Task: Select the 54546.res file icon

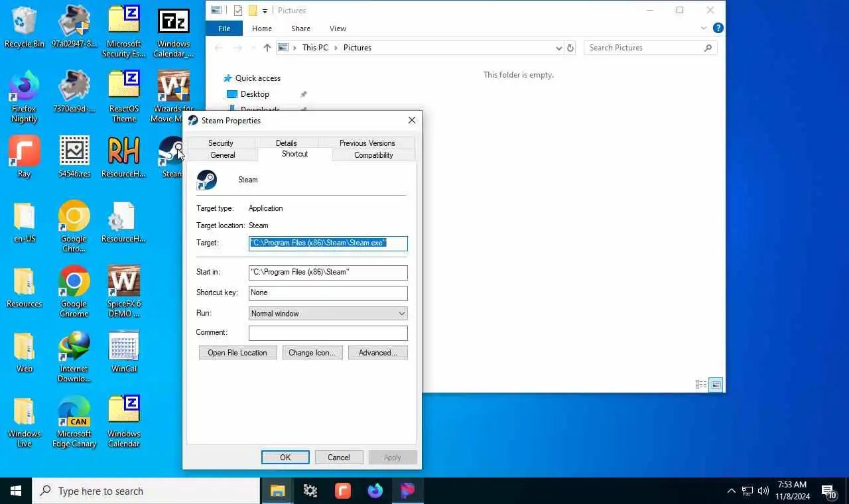Action: [x=74, y=157]
